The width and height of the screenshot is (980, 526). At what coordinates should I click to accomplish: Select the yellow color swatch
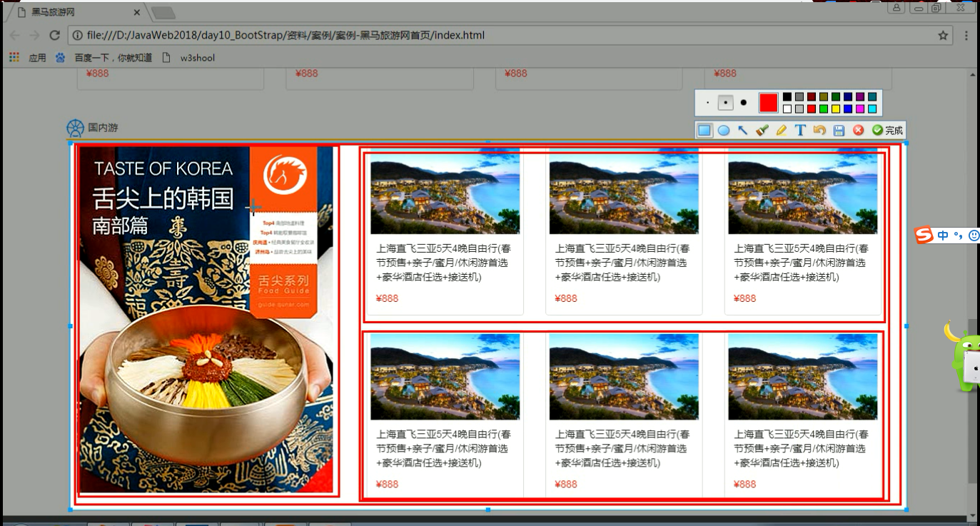point(835,108)
